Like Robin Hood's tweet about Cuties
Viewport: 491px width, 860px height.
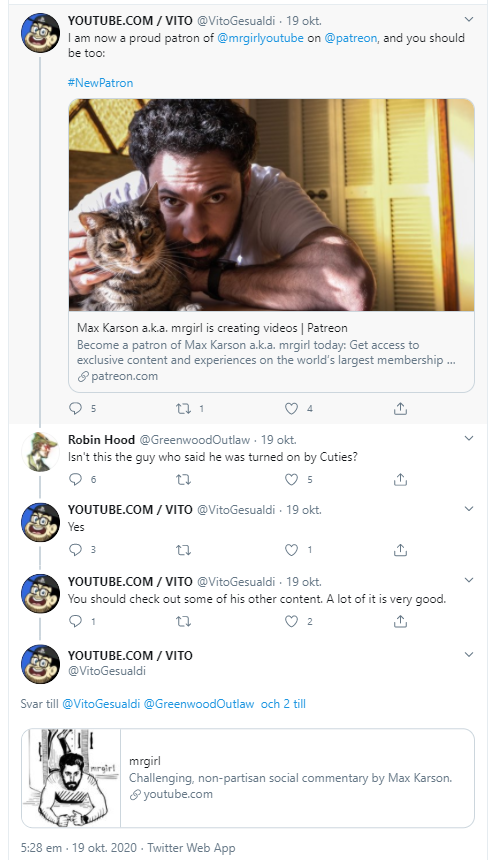tap(291, 479)
